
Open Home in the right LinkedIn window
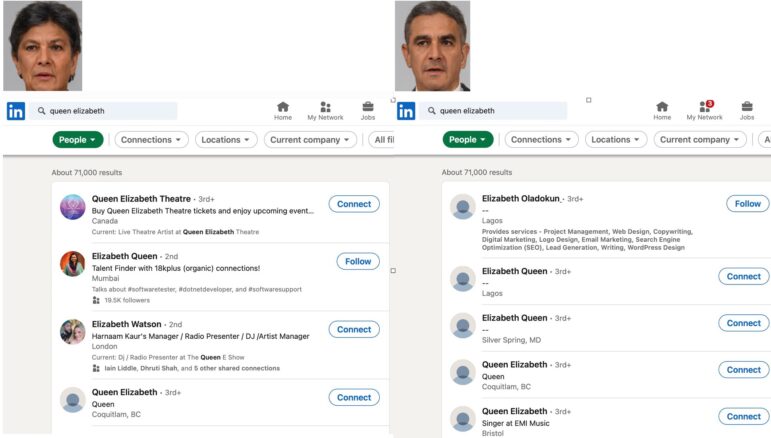click(662, 111)
